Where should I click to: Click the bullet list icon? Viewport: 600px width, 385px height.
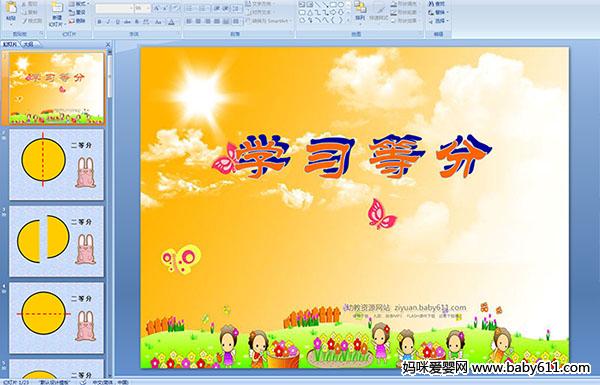189,8
